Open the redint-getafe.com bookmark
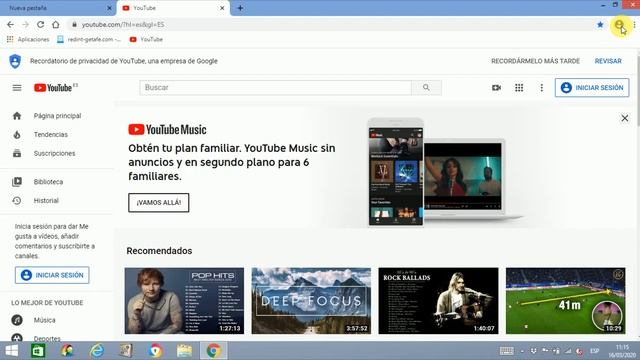Image resolution: width=640 pixels, height=360 pixels. 89,40
